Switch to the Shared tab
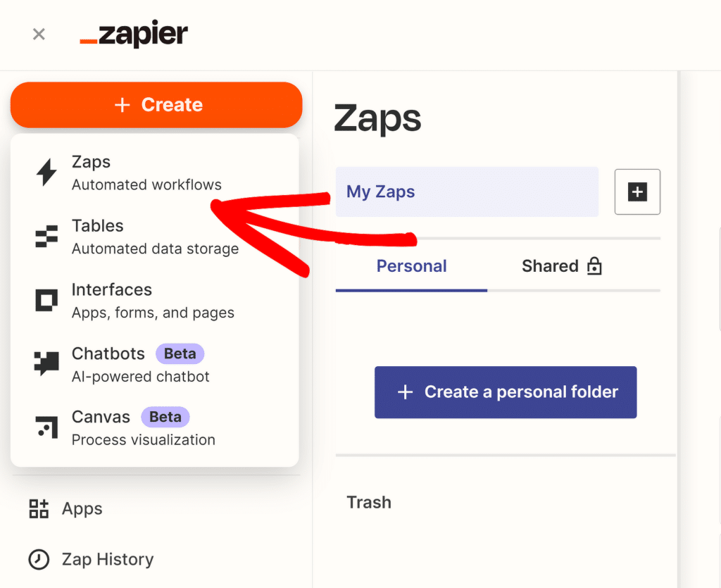This screenshot has height=588, width=721. [562, 266]
